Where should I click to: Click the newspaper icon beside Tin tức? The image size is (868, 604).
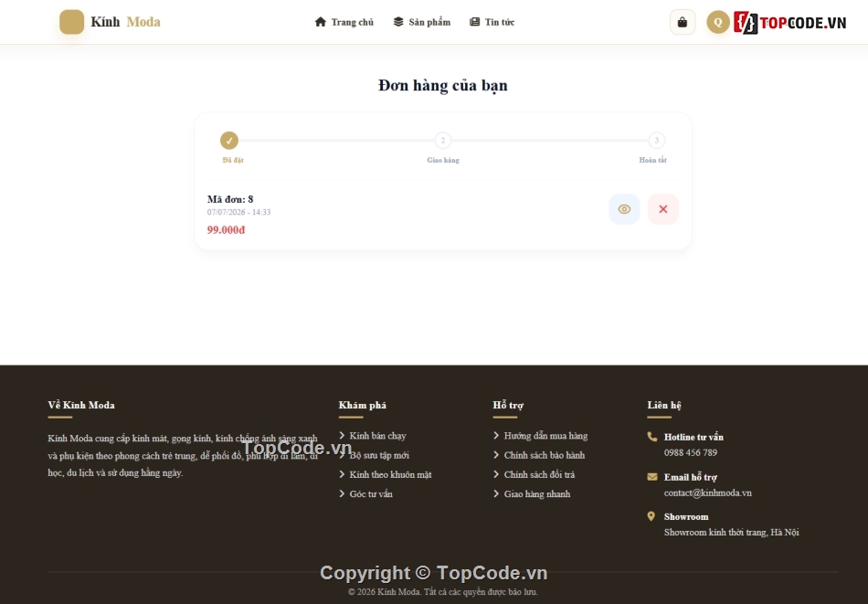(474, 22)
